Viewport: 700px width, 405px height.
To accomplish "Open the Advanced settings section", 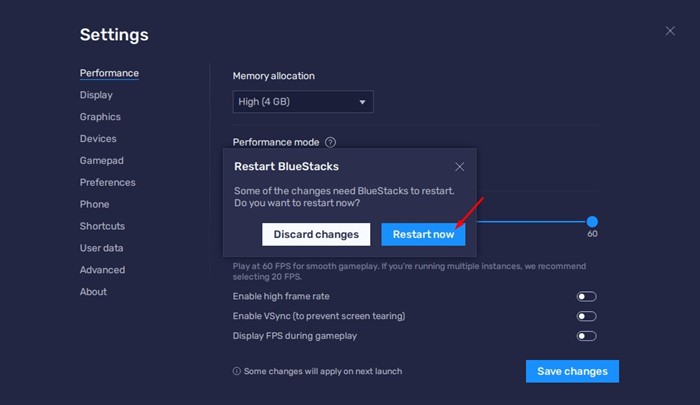I will pyautogui.click(x=102, y=270).
